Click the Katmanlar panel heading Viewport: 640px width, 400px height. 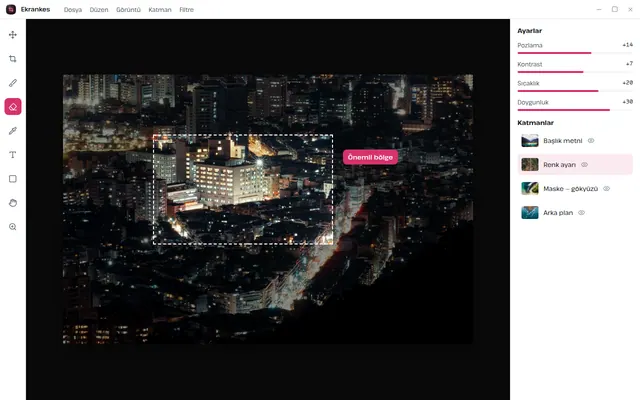point(535,122)
